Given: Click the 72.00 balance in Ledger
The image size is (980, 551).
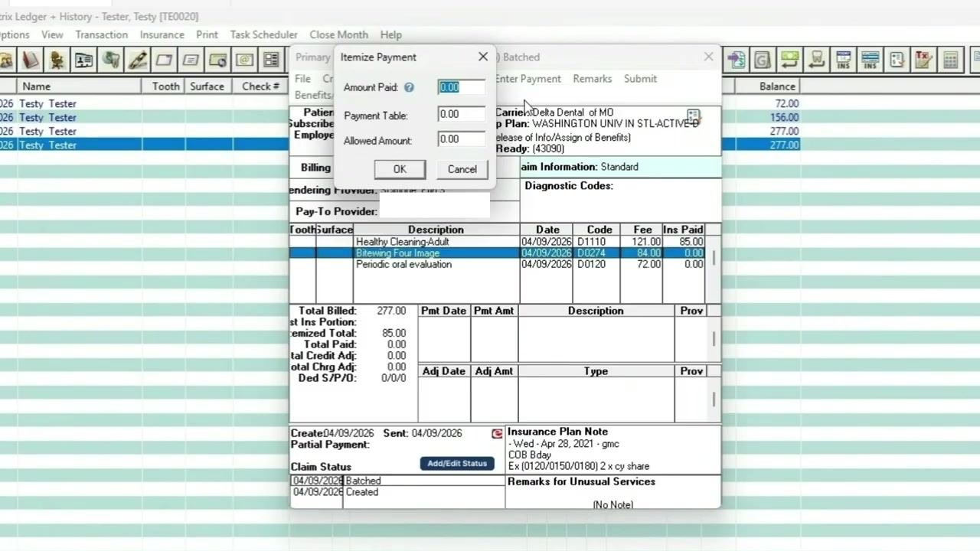Looking at the screenshot, I should coord(786,103).
